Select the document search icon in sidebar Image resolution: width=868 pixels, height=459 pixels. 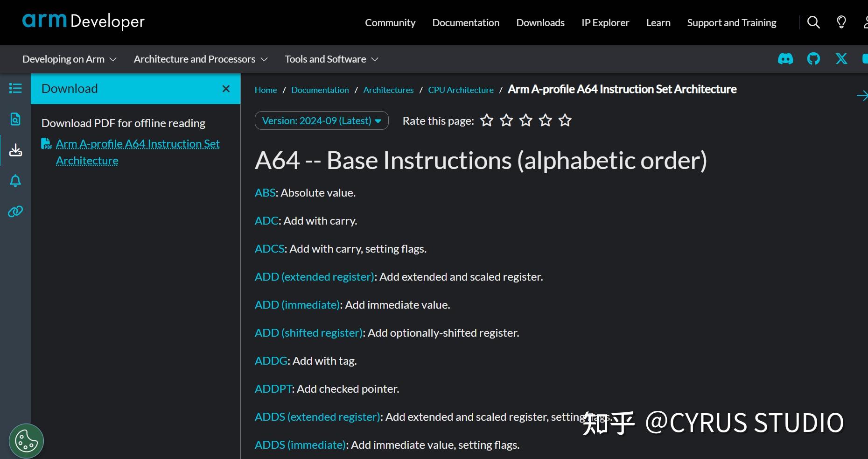(15, 119)
